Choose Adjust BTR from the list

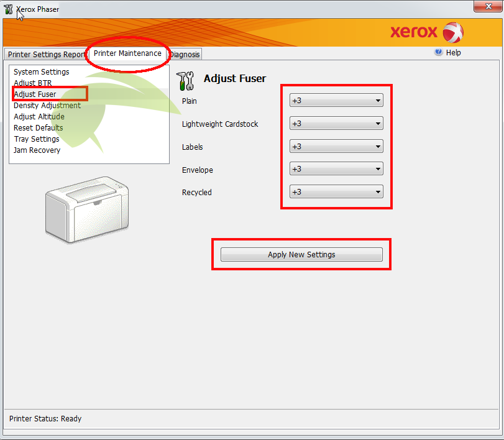click(x=33, y=83)
